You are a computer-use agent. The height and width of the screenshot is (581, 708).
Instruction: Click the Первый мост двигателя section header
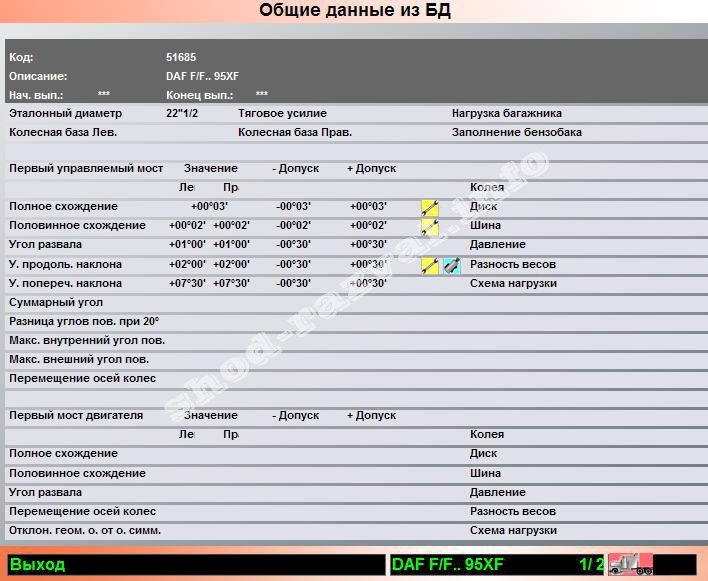pyautogui.click(x=76, y=416)
